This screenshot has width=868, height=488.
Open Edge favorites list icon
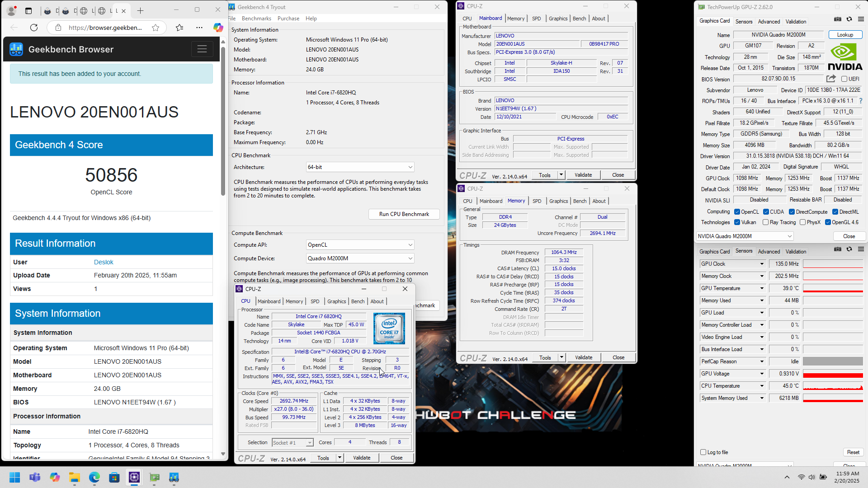tap(179, 28)
